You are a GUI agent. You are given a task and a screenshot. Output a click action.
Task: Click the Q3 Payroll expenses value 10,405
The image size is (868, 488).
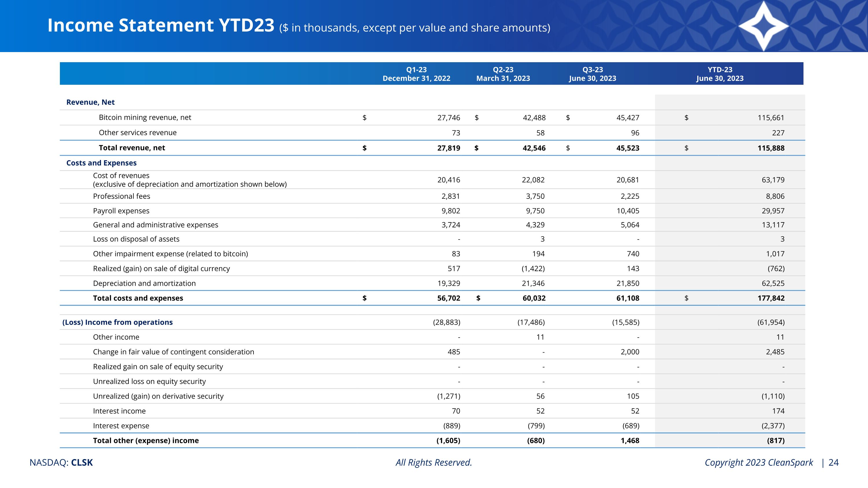pos(628,211)
